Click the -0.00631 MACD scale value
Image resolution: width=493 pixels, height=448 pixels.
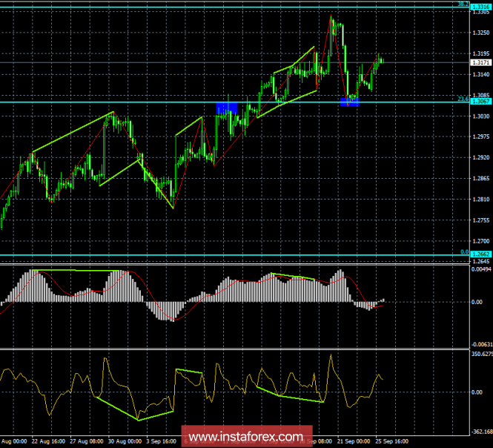click(482, 344)
